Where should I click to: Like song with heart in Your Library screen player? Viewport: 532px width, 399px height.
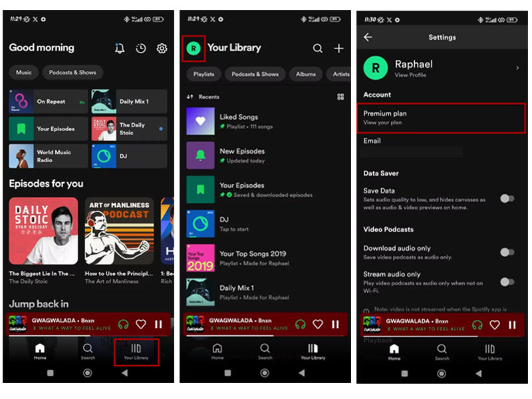point(318,325)
